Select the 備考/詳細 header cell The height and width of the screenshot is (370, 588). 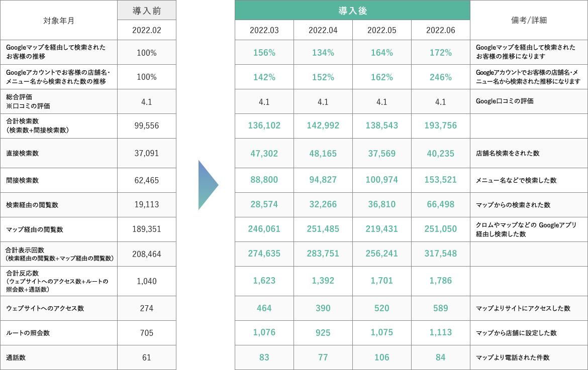(x=529, y=20)
